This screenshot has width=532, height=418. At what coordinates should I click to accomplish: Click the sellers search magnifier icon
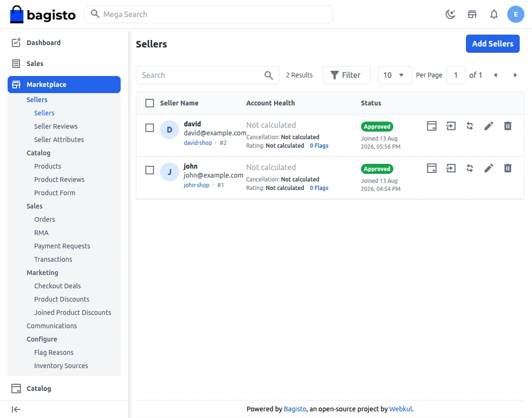pos(268,75)
